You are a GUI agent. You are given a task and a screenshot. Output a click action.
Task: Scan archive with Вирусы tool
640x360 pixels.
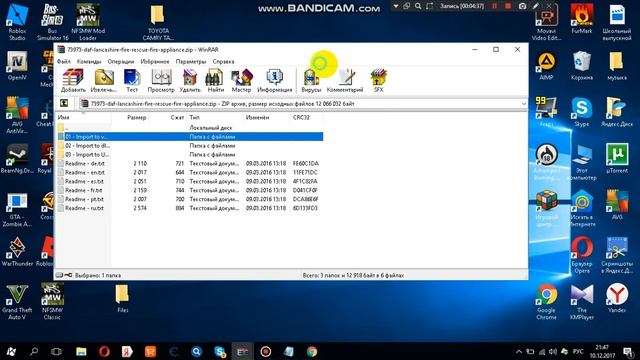(x=311, y=80)
